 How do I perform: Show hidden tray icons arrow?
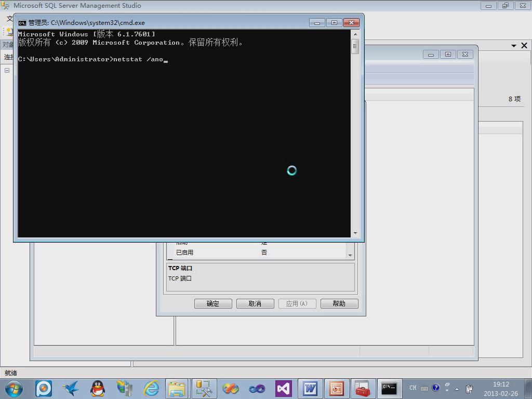457,389
